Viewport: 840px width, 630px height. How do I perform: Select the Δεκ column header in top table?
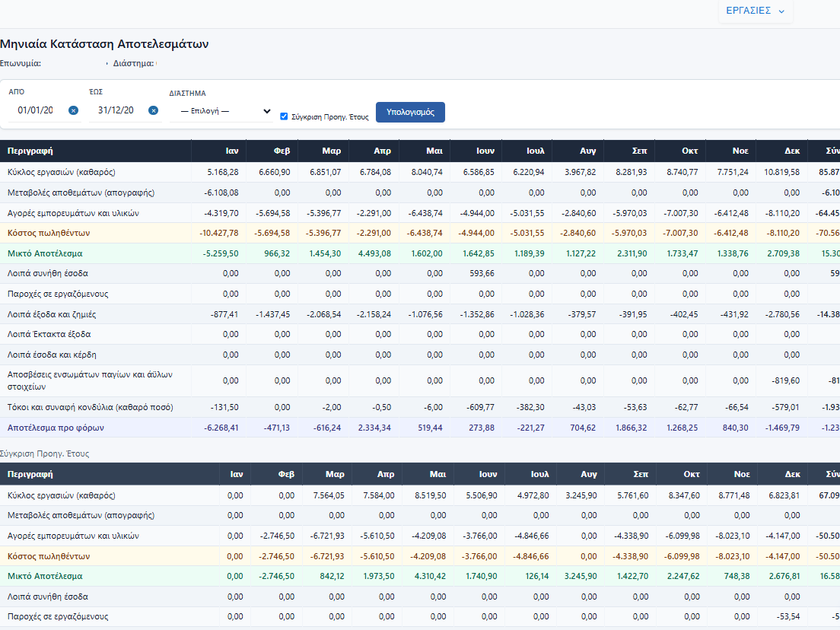792,151
